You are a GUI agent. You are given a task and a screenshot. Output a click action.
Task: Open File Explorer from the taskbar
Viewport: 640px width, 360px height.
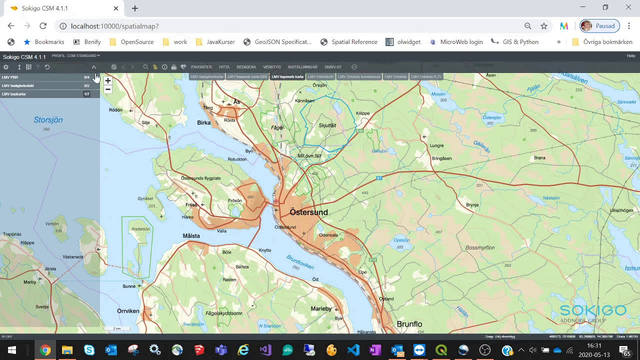click(x=67, y=350)
